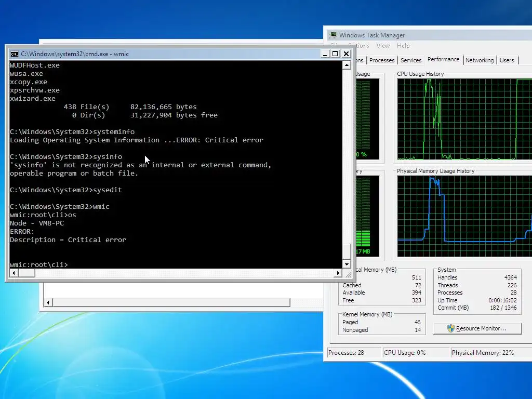
Task: Click the '438 File(s)' summary line
Action: [130, 107]
